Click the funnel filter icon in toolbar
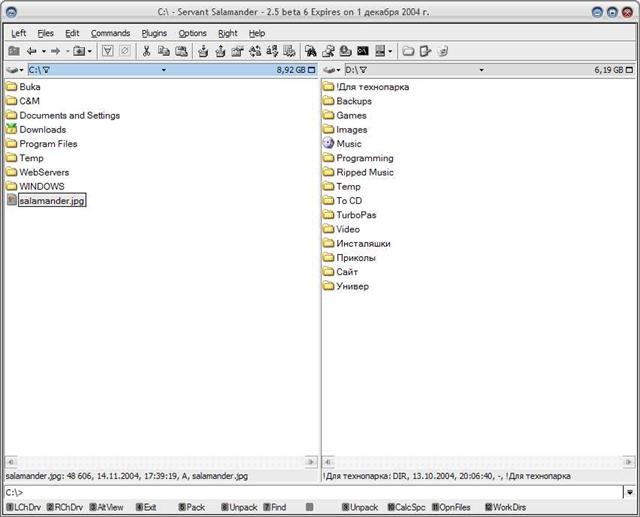 click(x=108, y=50)
